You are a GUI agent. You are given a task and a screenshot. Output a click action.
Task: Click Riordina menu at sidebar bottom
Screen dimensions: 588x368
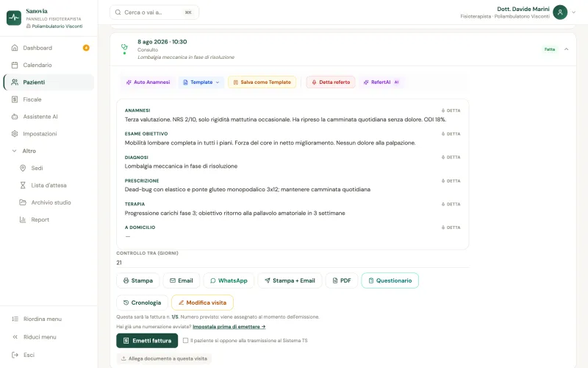49,319
